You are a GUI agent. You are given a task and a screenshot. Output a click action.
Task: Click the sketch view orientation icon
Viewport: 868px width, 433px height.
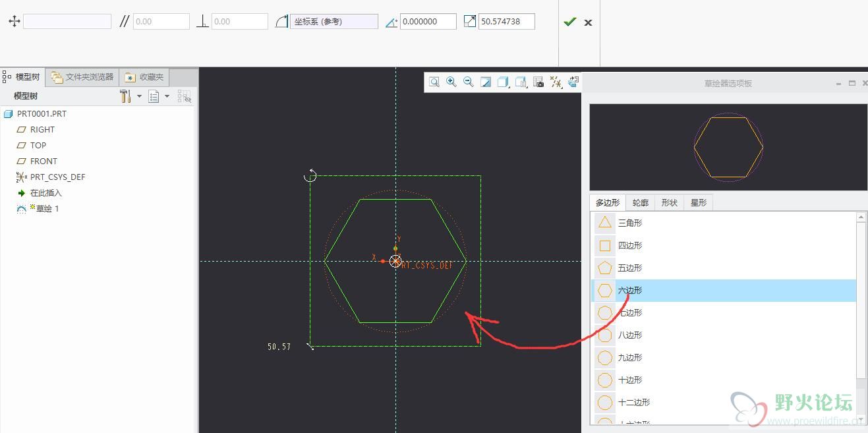573,82
